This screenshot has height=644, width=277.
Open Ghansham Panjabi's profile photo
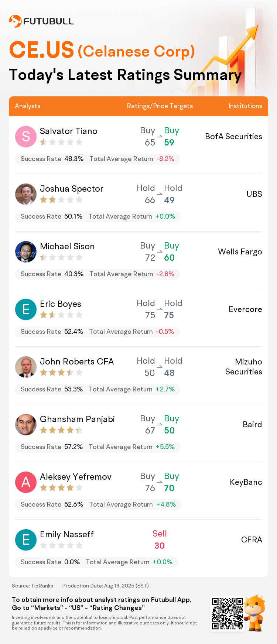(26, 425)
